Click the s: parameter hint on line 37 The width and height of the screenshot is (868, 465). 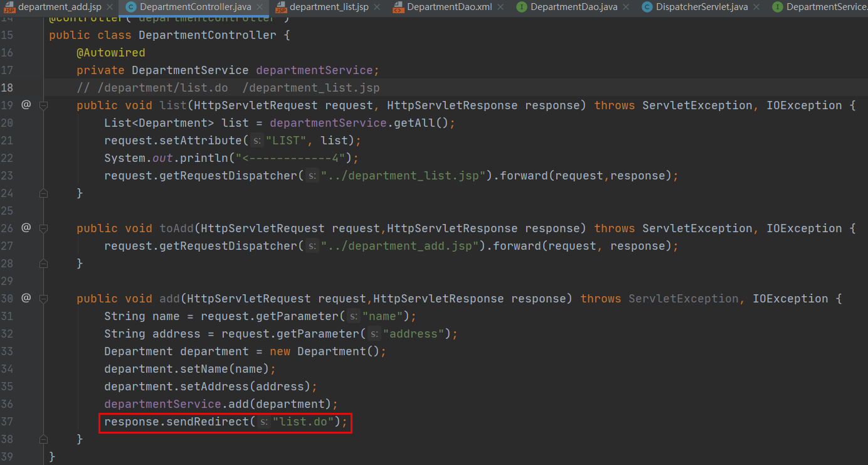pyautogui.click(x=264, y=422)
